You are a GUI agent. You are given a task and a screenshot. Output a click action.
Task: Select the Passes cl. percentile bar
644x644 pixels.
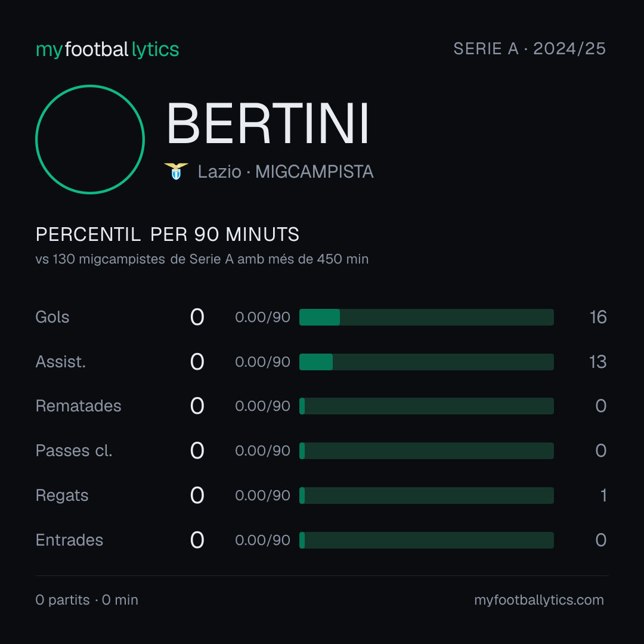(x=426, y=451)
